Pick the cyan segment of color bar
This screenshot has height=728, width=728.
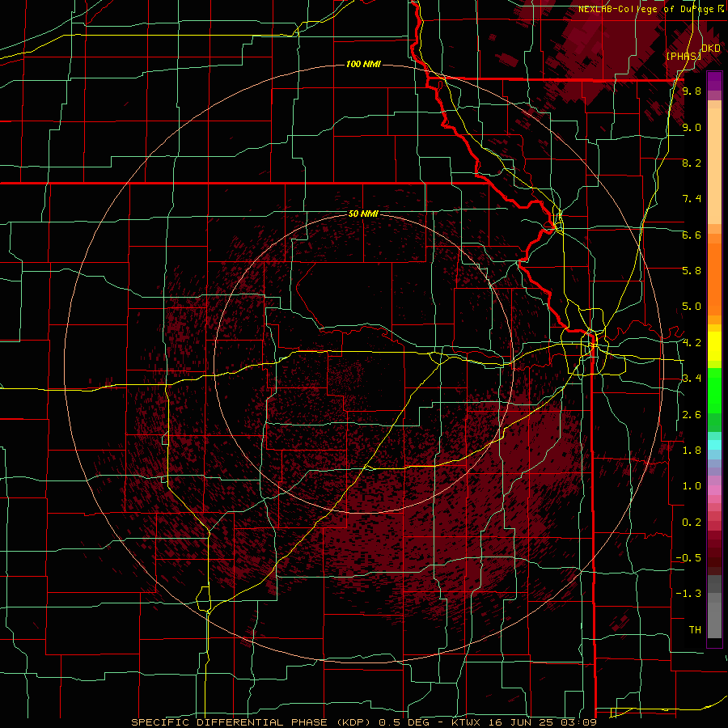coord(714,445)
